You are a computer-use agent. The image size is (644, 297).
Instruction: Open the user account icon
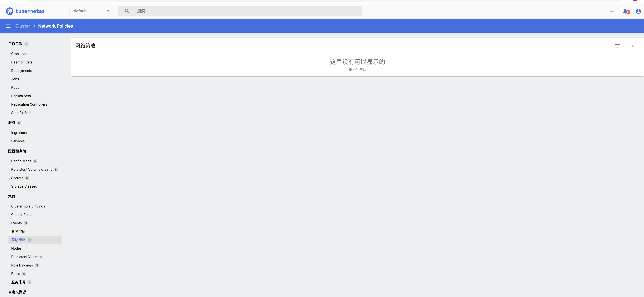coord(638,11)
